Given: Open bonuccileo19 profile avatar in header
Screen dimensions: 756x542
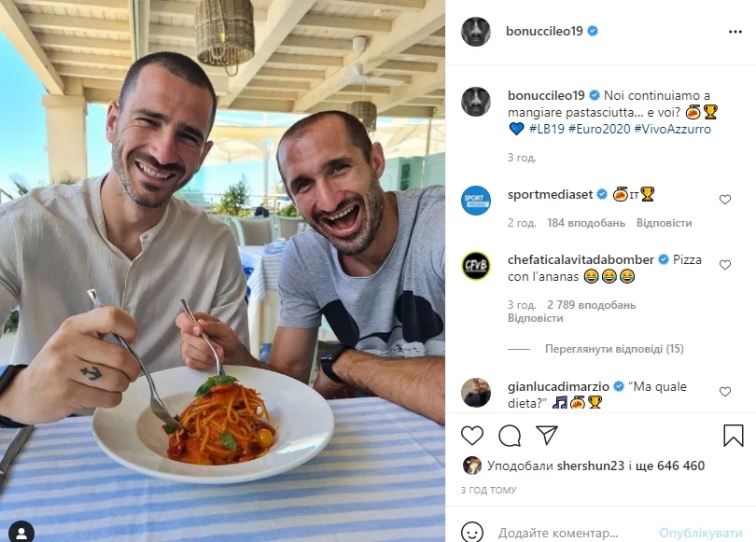Looking at the screenshot, I should point(476,32).
